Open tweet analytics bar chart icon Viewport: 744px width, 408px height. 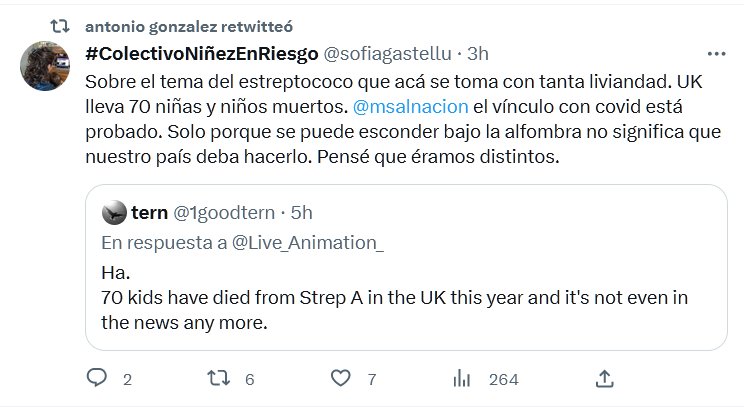462,379
